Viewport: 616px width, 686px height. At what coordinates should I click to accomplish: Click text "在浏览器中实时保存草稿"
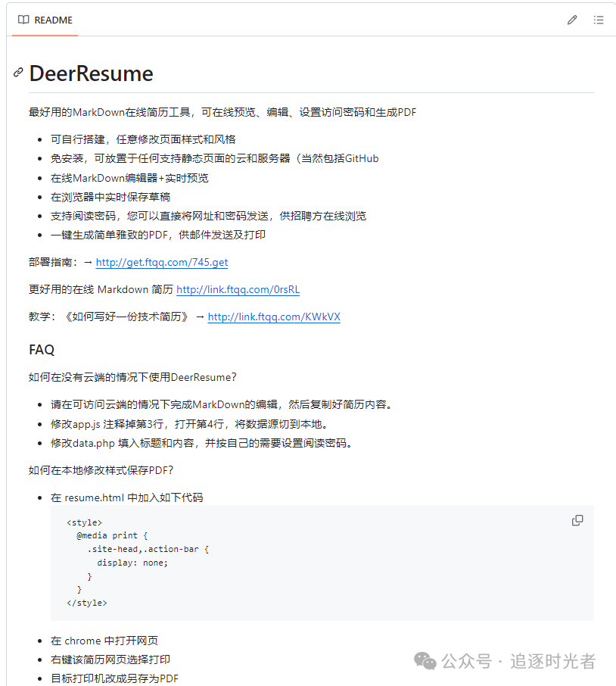(x=110, y=197)
